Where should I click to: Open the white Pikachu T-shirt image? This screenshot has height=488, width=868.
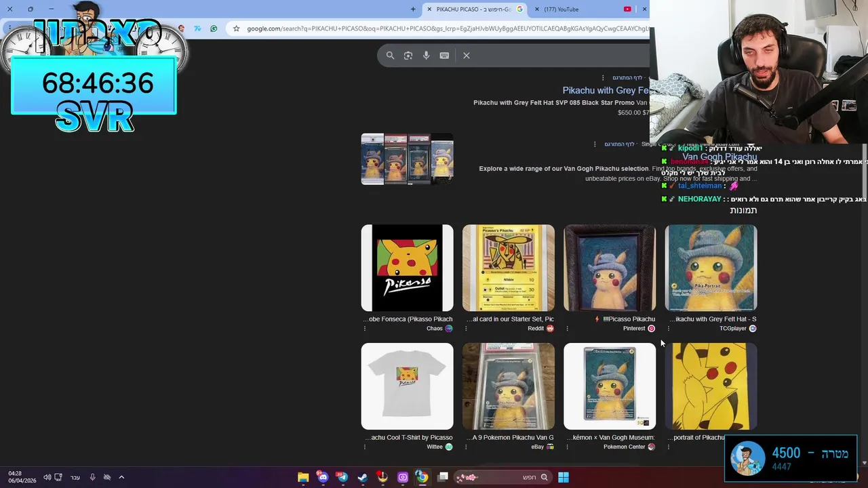pos(407,386)
